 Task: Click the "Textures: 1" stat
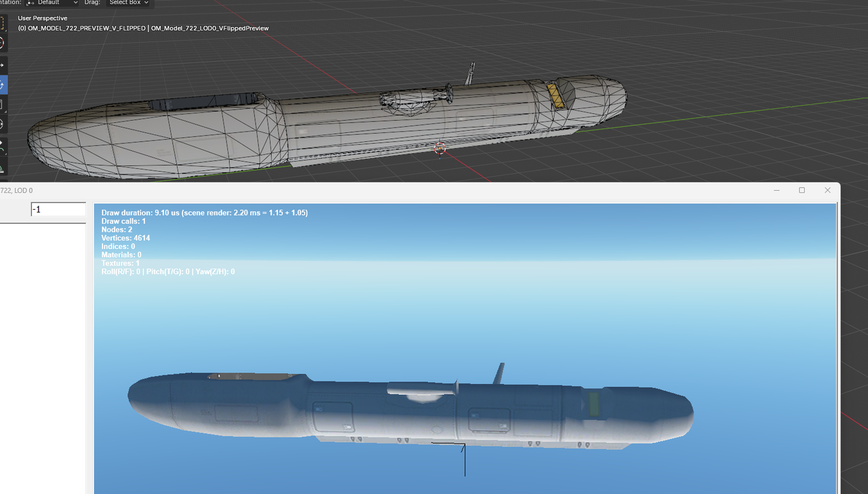tap(121, 263)
